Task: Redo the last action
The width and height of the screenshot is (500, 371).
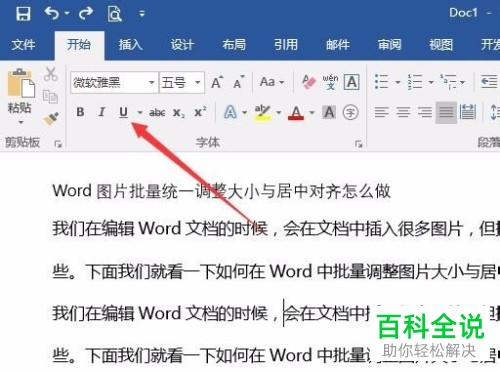Action: point(86,14)
